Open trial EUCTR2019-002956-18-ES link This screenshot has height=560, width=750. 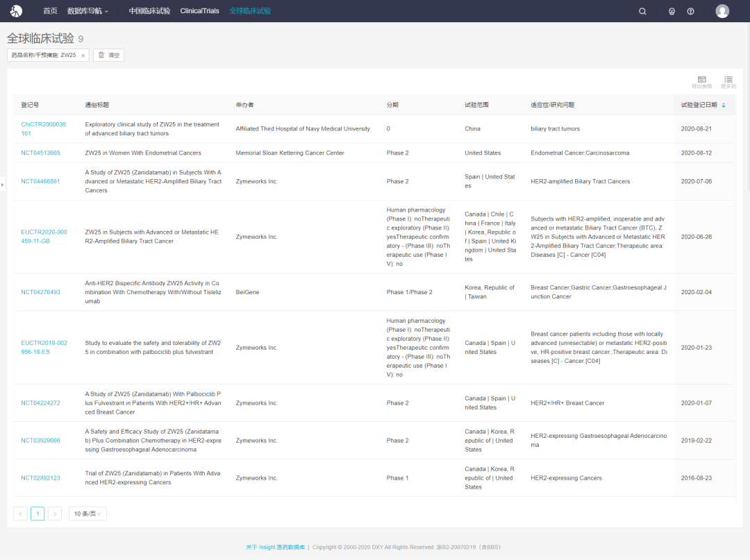(44, 348)
